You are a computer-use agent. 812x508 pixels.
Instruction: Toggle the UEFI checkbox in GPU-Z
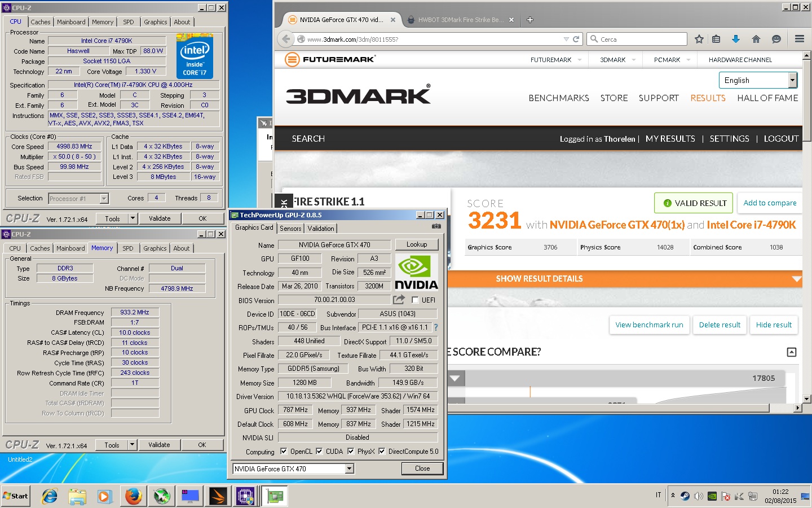click(x=415, y=300)
